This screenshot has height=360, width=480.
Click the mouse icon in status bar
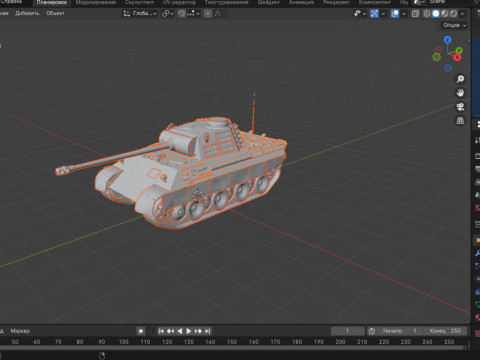pos(102,356)
